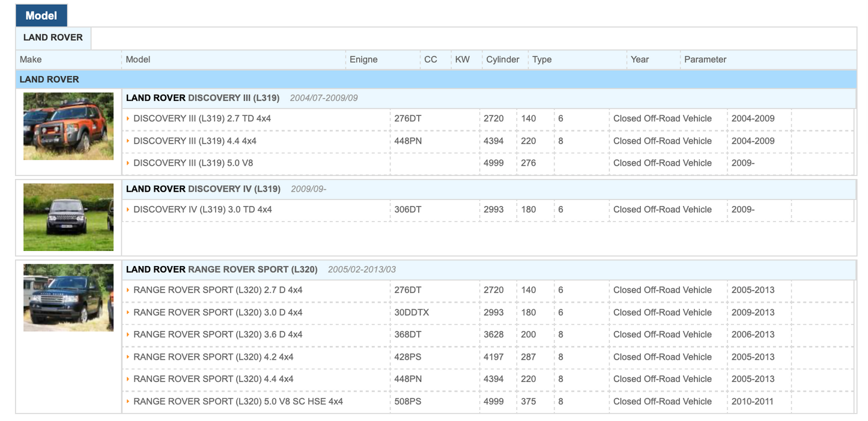This screenshot has width=868, height=421.
Task: Select the LAND ROVER make tab
Action: pyautogui.click(x=53, y=38)
